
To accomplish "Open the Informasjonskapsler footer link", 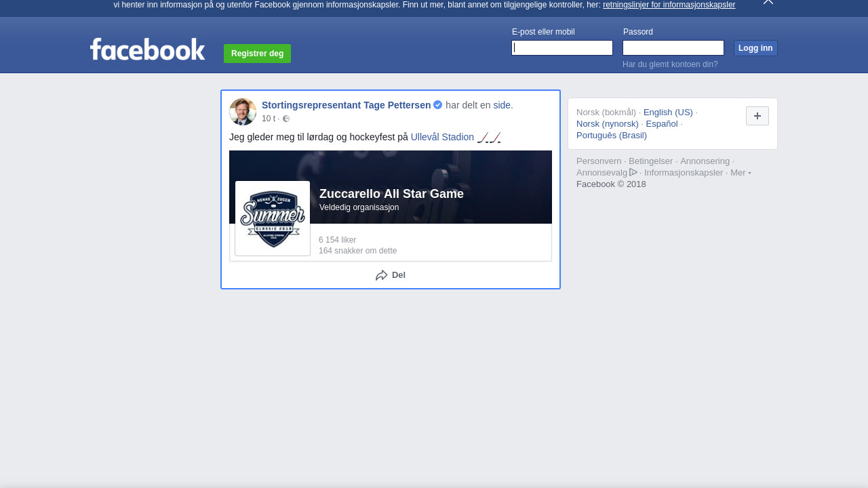I will point(684,173).
